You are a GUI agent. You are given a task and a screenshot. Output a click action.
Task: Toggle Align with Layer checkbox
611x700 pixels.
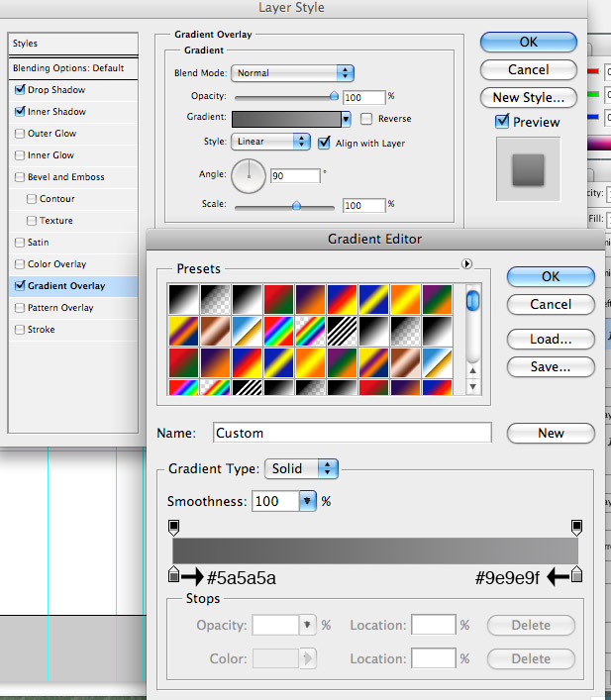[x=324, y=143]
